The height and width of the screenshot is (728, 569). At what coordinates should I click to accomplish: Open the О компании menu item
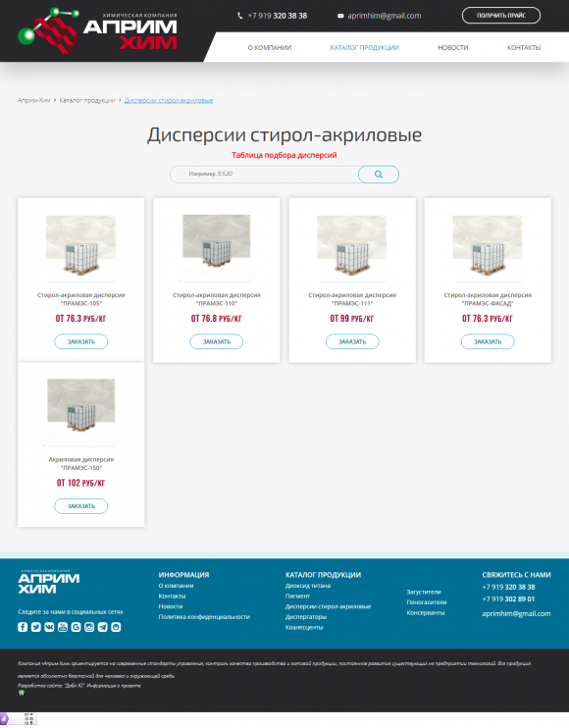coord(270,47)
